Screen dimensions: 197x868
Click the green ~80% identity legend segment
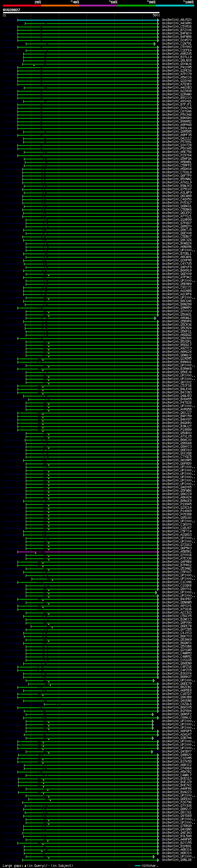137,6
